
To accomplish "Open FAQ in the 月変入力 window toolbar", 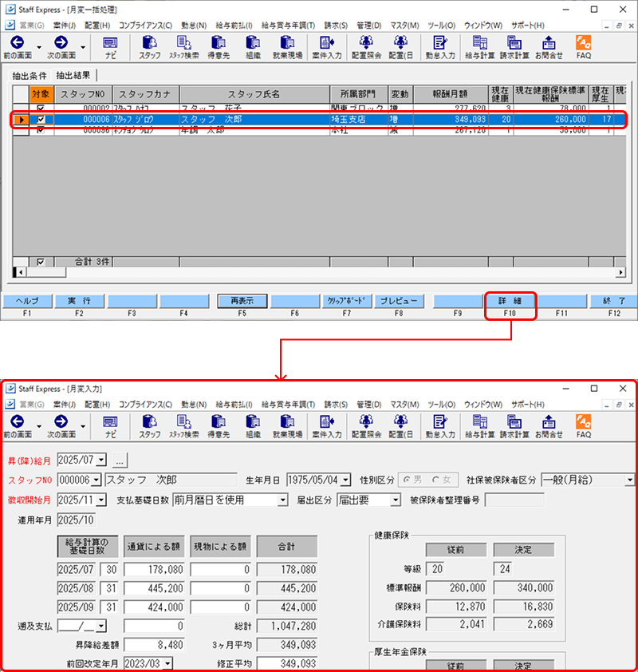I will pos(584,426).
